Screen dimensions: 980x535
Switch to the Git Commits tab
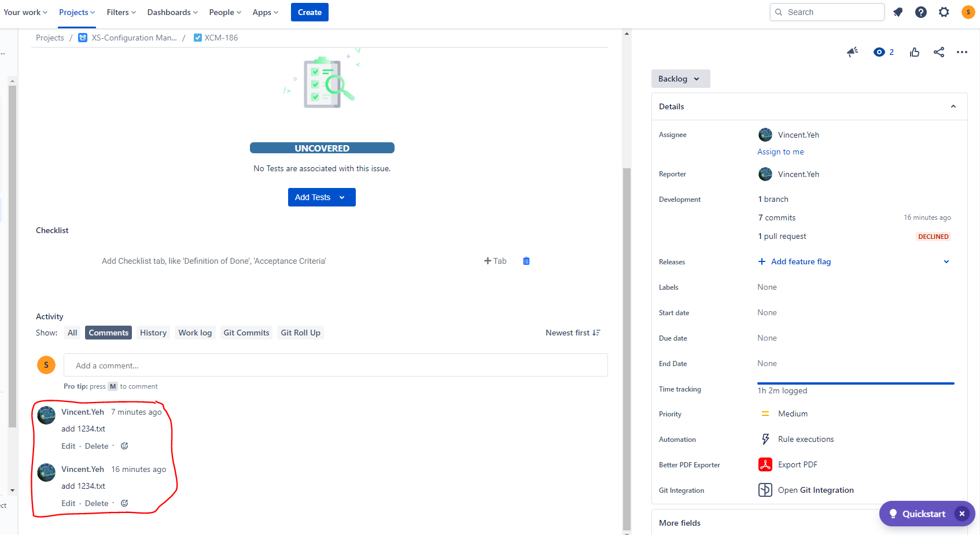tap(246, 333)
